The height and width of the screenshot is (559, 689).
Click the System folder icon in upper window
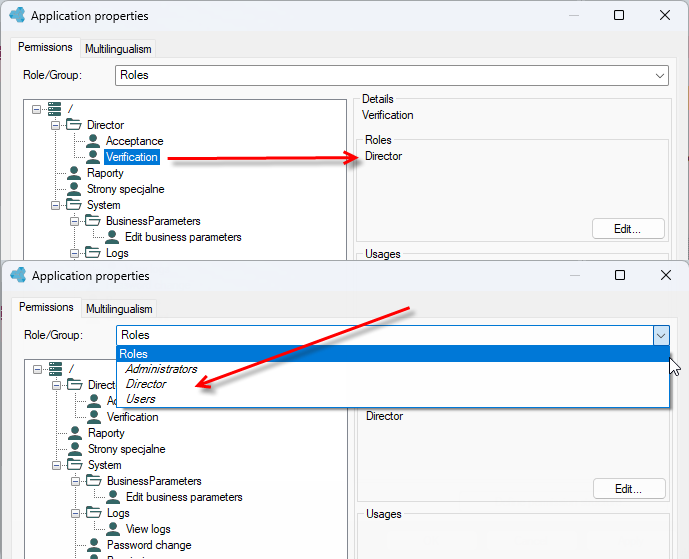click(x=74, y=205)
